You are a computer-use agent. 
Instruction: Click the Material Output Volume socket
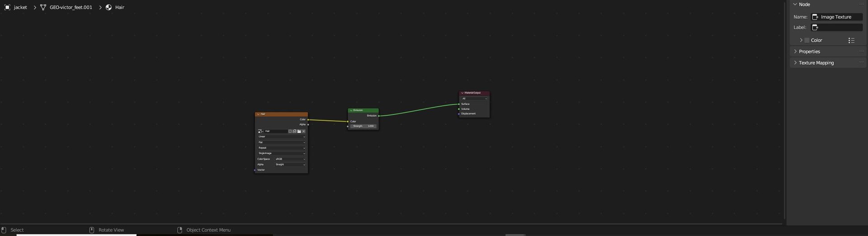459,109
